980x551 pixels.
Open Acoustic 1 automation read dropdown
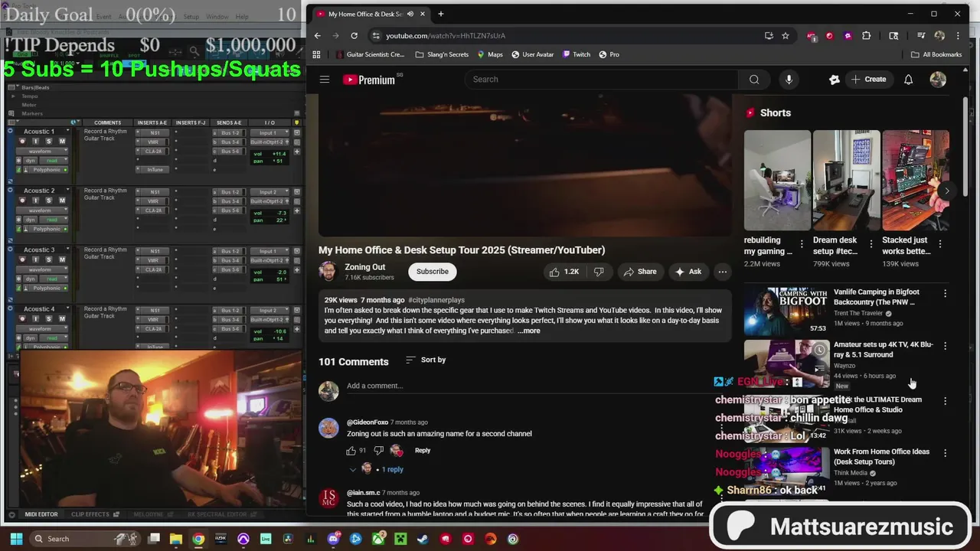[x=52, y=161]
